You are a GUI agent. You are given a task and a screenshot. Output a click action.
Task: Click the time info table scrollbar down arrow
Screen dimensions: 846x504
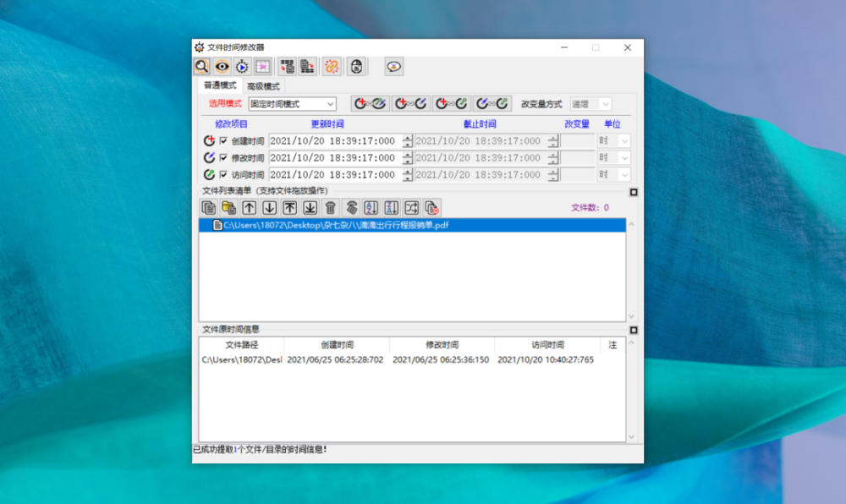click(631, 437)
